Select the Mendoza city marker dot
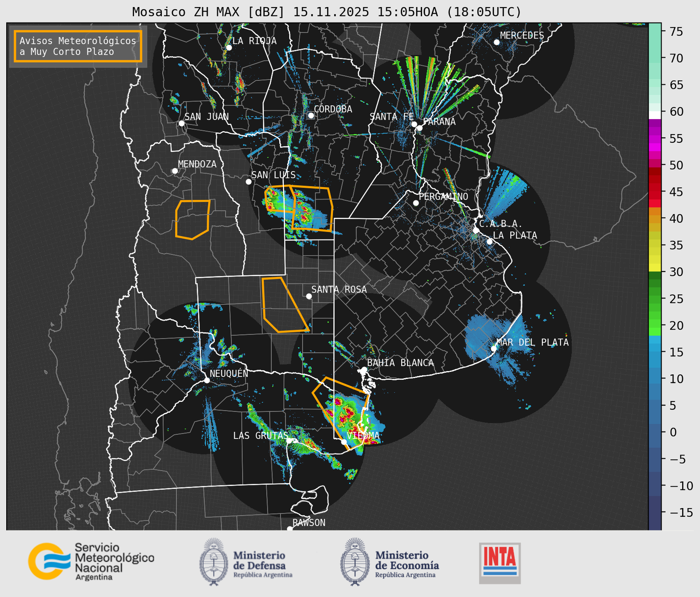The image size is (700, 597). click(175, 171)
